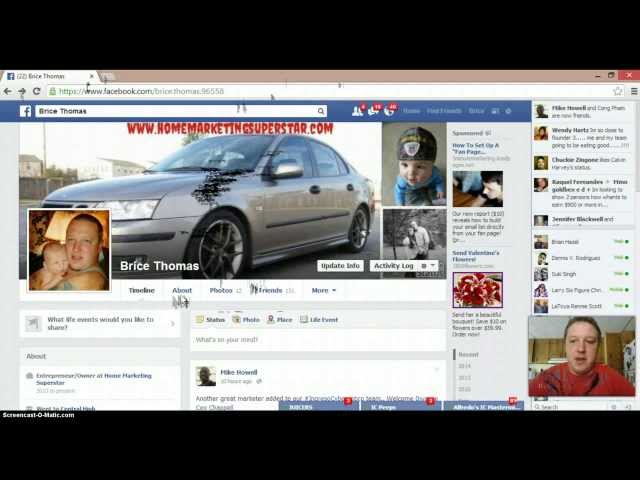Click Status composer icon
Image resolution: width=640 pixels, height=480 pixels.
pos(200,320)
